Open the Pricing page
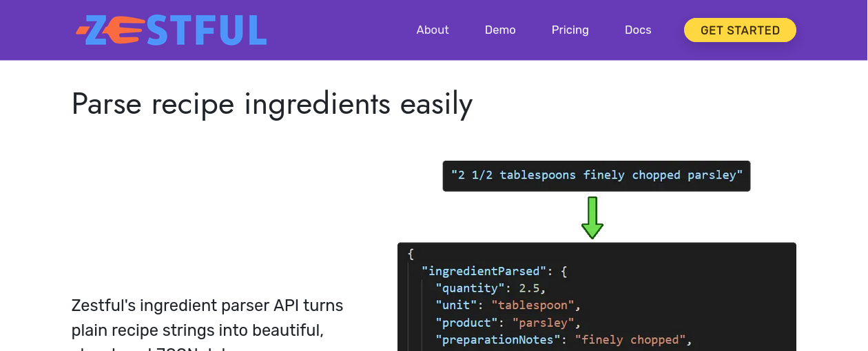 (x=570, y=30)
